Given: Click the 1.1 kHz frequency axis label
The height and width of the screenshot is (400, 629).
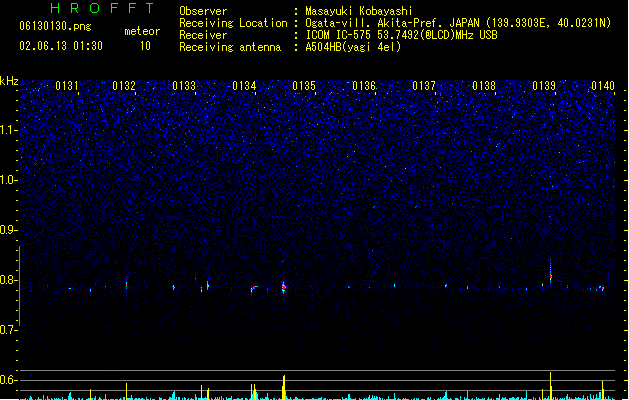Looking at the screenshot, I should tap(9, 130).
